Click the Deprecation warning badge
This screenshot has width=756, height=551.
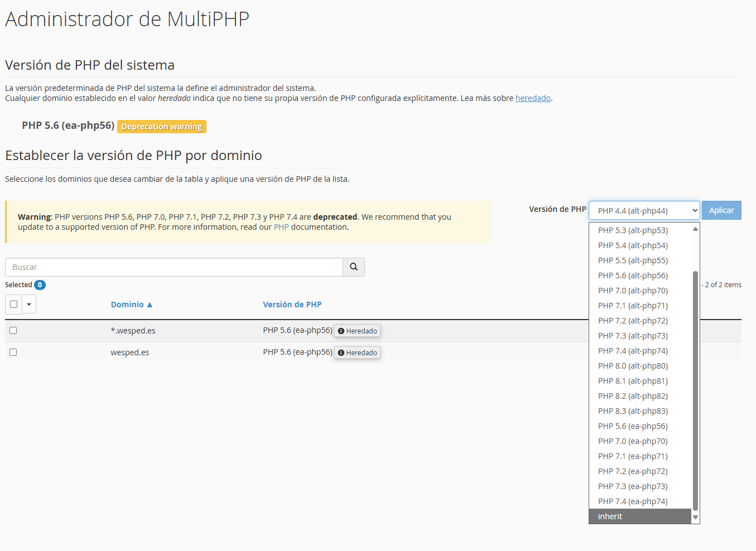coord(162,127)
